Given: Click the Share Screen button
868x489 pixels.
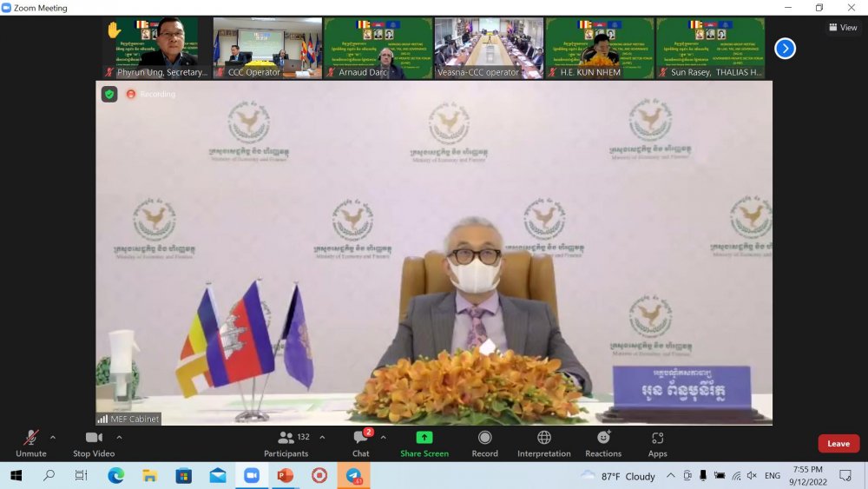Looking at the screenshot, I should pyautogui.click(x=424, y=444).
